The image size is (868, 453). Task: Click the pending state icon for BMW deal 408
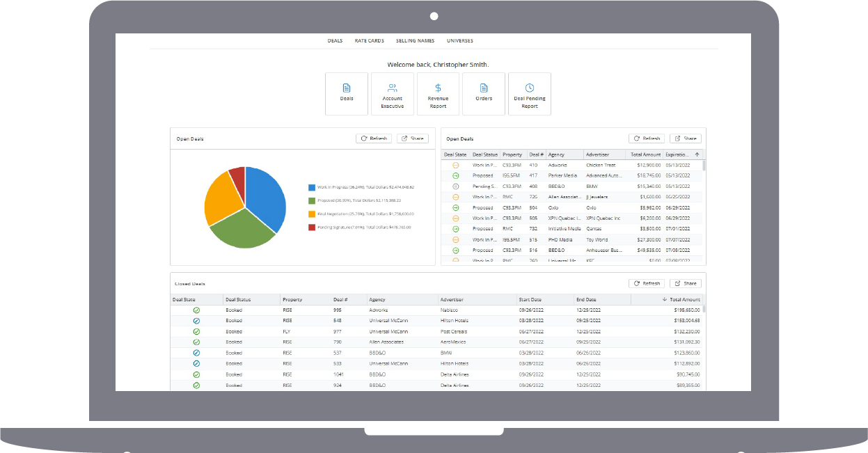pyautogui.click(x=456, y=186)
